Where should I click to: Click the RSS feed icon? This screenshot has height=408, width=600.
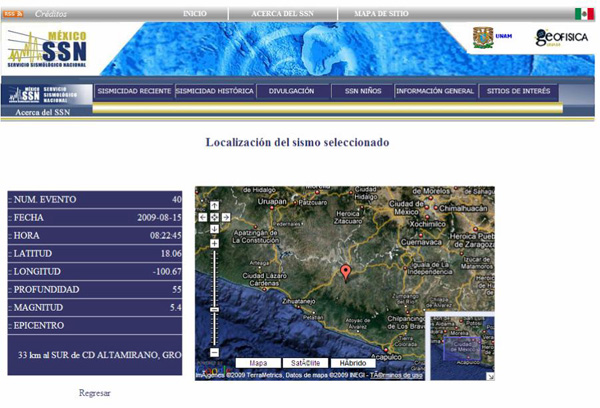13,14
